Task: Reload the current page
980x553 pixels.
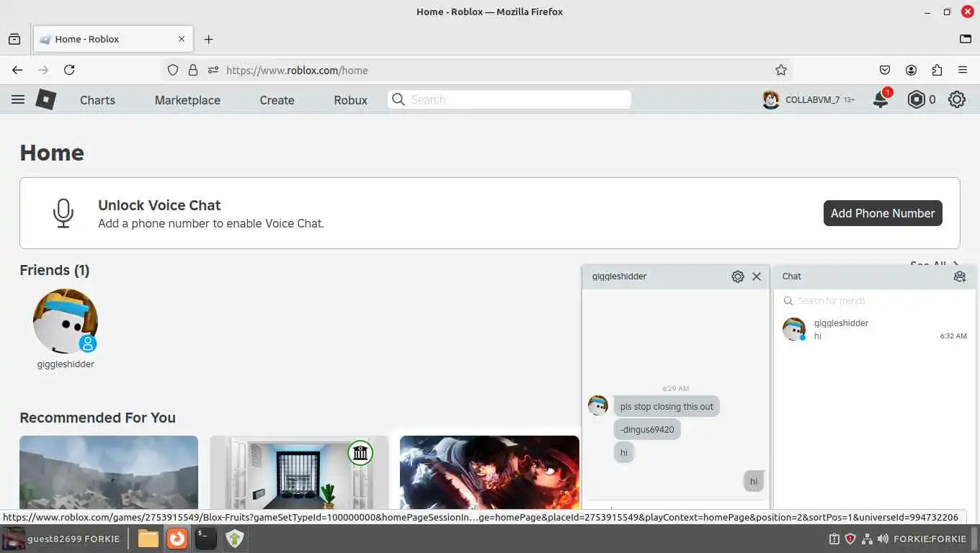Action: [x=69, y=70]
